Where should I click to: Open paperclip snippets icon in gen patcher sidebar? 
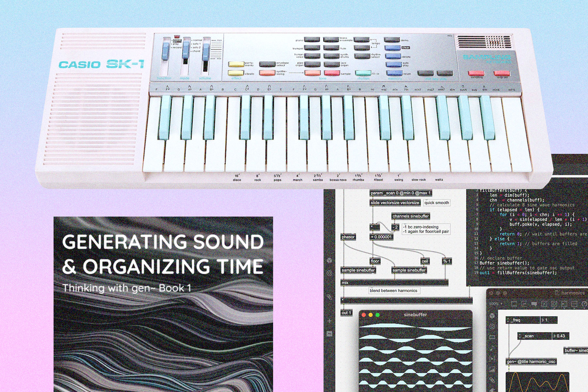click(329, 297)
